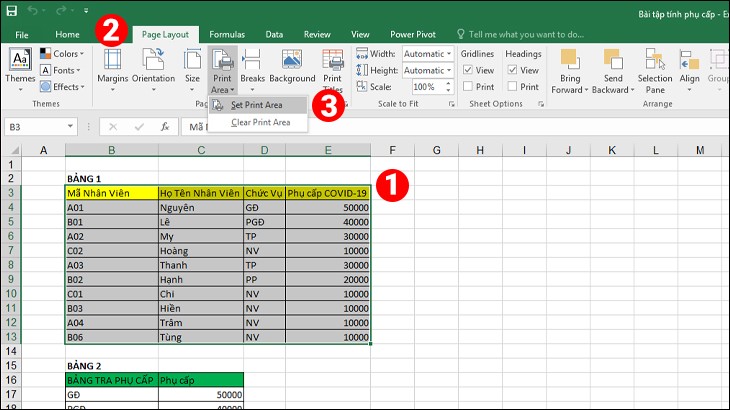Click the Insert Function fx icon
730x410 pixels.
click(x=165, y=127)
